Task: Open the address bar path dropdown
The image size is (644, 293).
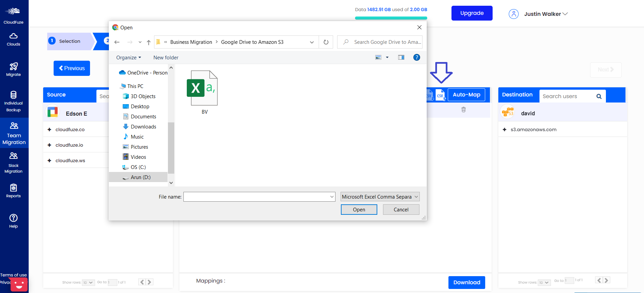Action: click(312, 42)
